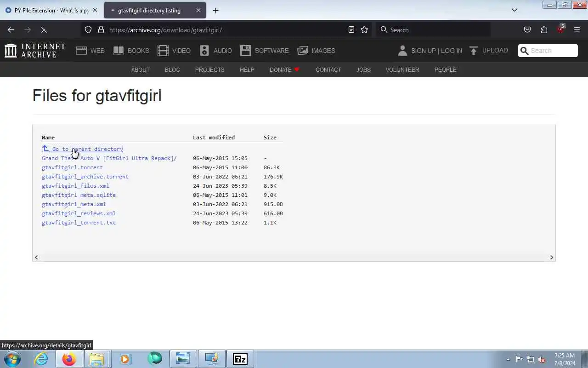The width and height of the screenshot is (588, 368).
Task: Open the CONTACT page
Action: click(x=328, y=70)
